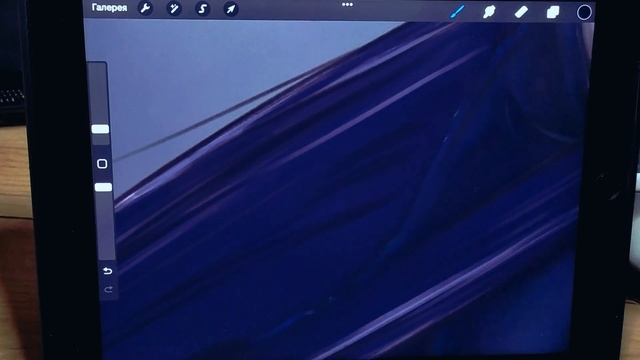The width and height of the screenshot is (640, 360).
Task: Open the Layers panel
Action: (553, 12)
